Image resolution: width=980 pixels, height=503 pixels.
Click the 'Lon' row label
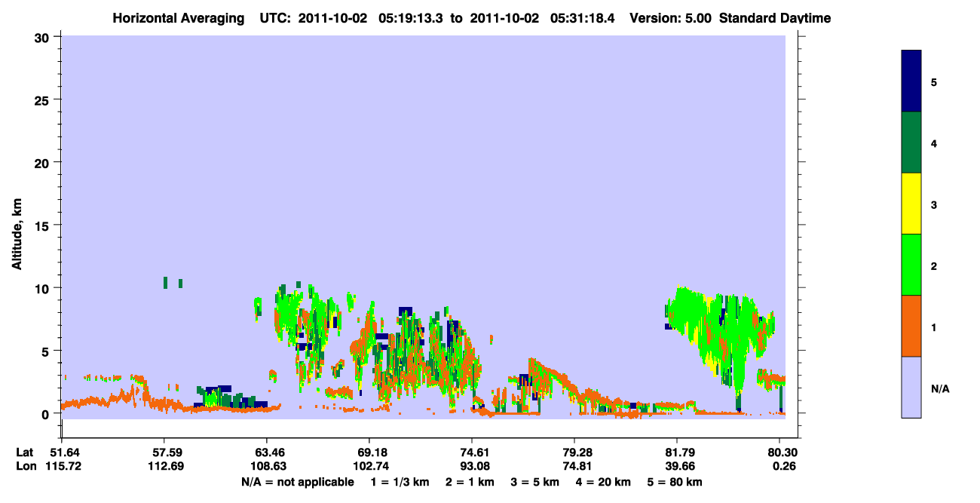point(26,466)
